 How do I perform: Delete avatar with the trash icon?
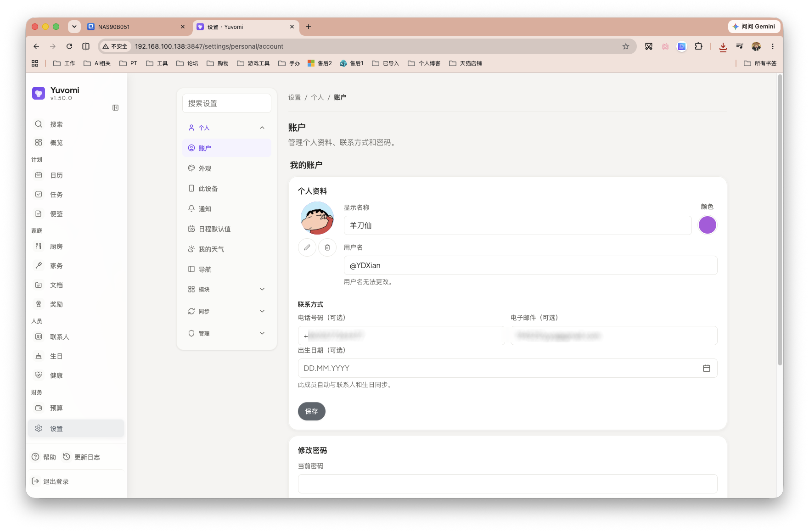coord(327,247)
